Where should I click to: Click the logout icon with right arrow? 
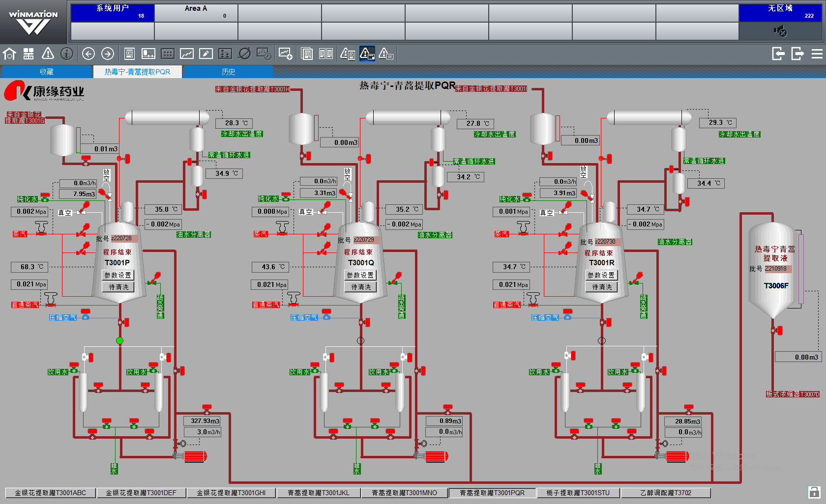tap(797, 54)
